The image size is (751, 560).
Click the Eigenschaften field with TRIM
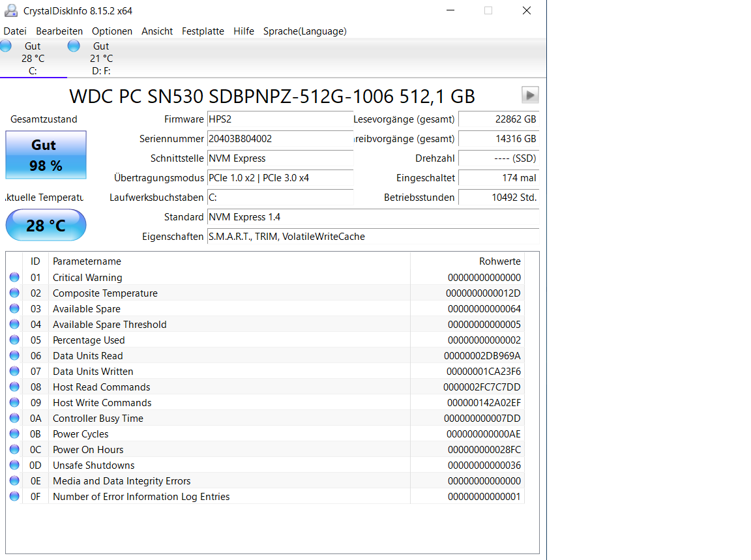(373, 237)
